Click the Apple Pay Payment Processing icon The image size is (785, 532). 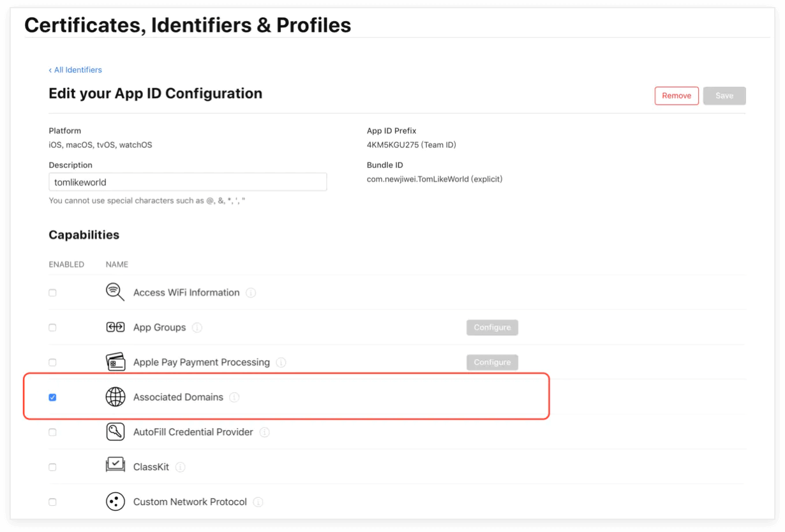tap(116, 362)
